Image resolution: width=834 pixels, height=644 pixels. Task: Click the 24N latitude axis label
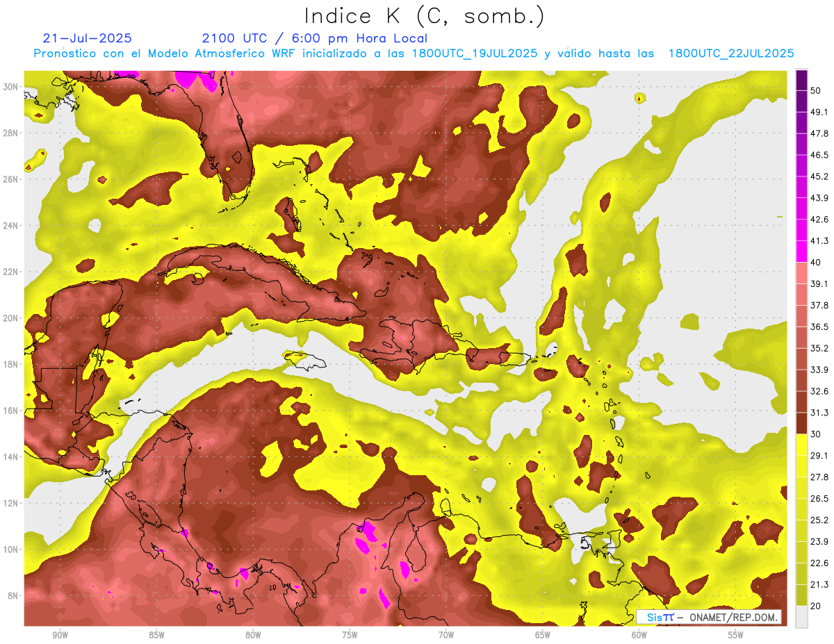12,225
